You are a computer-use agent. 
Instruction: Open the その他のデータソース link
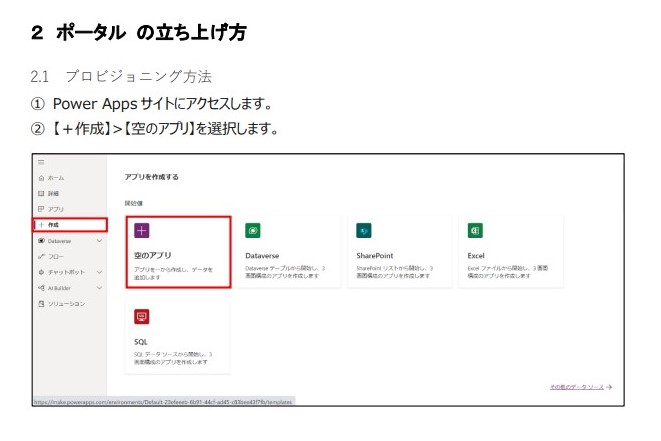coord(577,387)
